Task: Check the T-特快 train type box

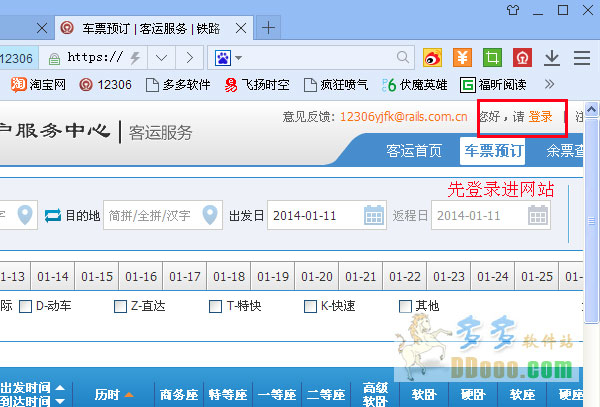Action: tap(215, 306)
